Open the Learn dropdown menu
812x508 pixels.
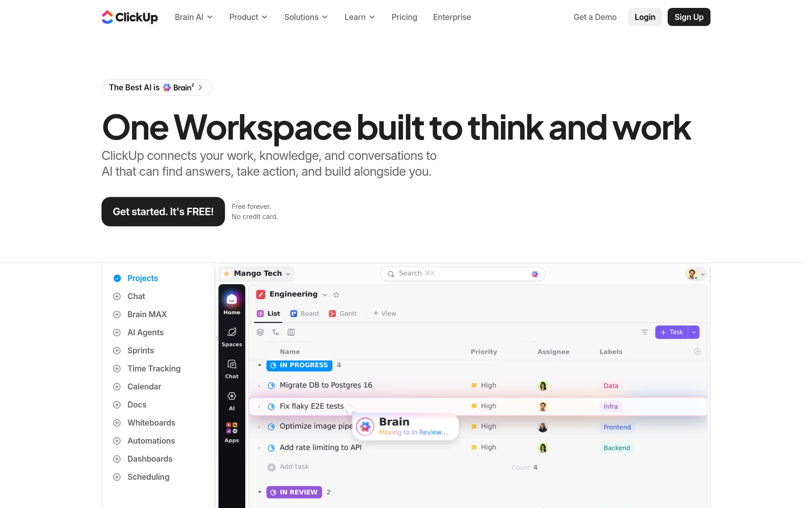point(359,17)
